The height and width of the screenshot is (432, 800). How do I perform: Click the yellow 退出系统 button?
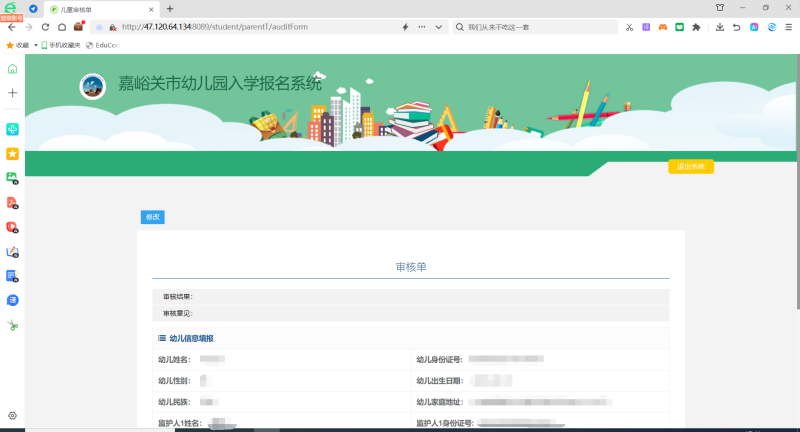pos(690,167)
